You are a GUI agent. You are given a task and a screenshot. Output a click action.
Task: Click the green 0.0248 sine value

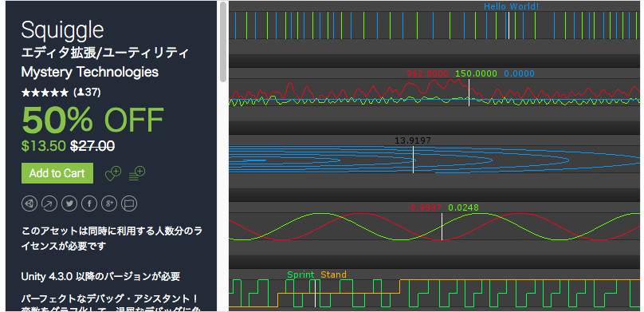(x=463, y=207)
